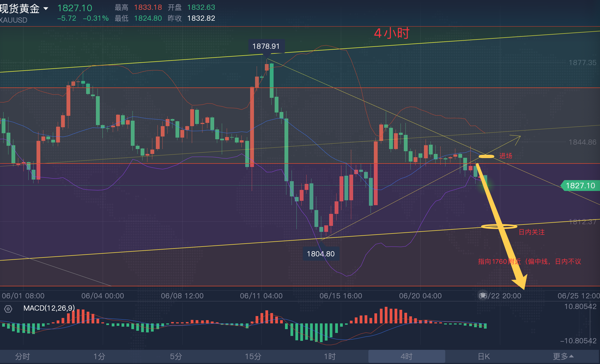Click the -10.80542 MACD scale value
This screenshot has width=600, height=364.
[578, 341]
